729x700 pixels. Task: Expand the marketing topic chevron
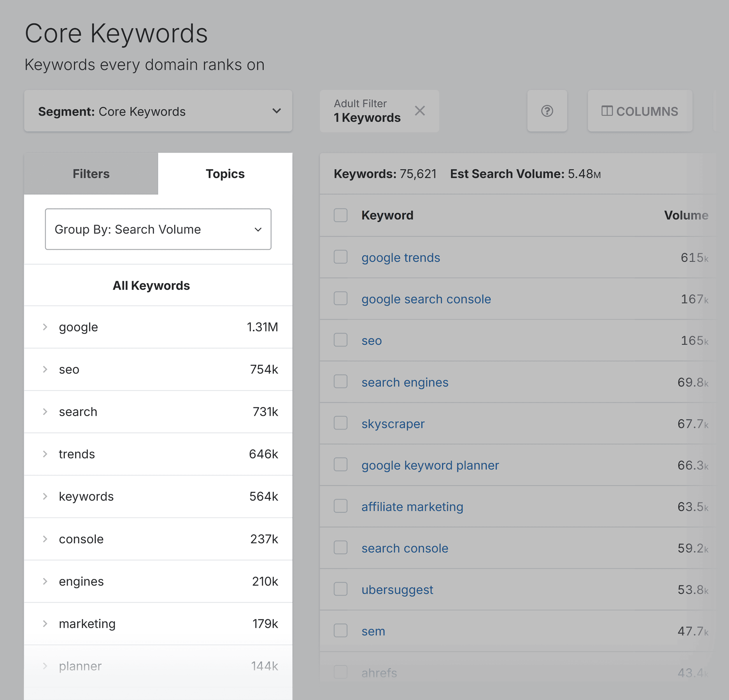pos(45,624)
